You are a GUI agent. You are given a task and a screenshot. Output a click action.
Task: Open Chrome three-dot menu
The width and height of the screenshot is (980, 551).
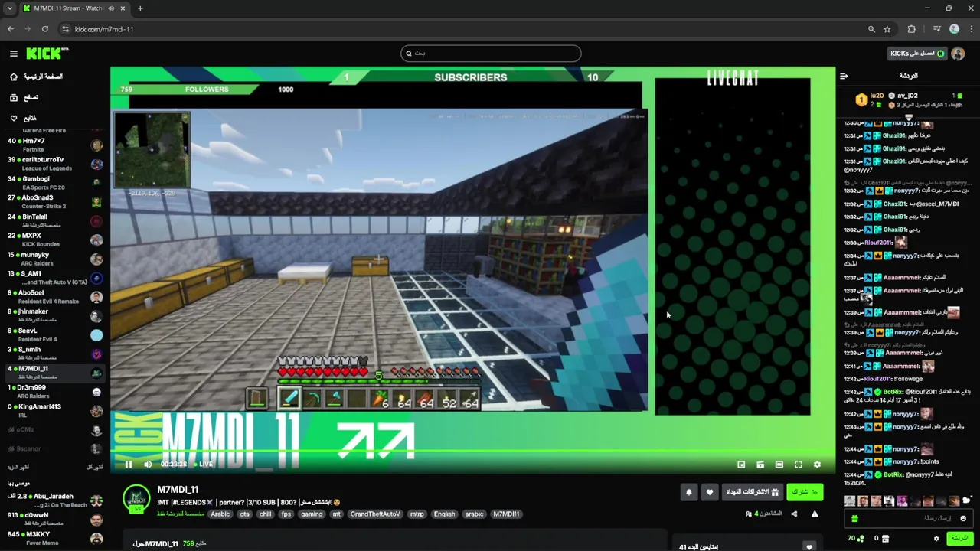pos(971,29)
